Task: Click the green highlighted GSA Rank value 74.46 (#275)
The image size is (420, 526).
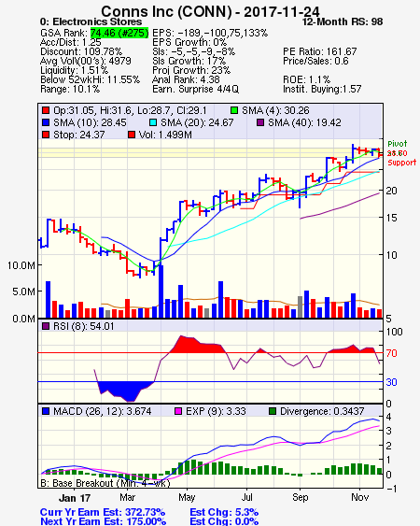Action: tap(119, 33)
